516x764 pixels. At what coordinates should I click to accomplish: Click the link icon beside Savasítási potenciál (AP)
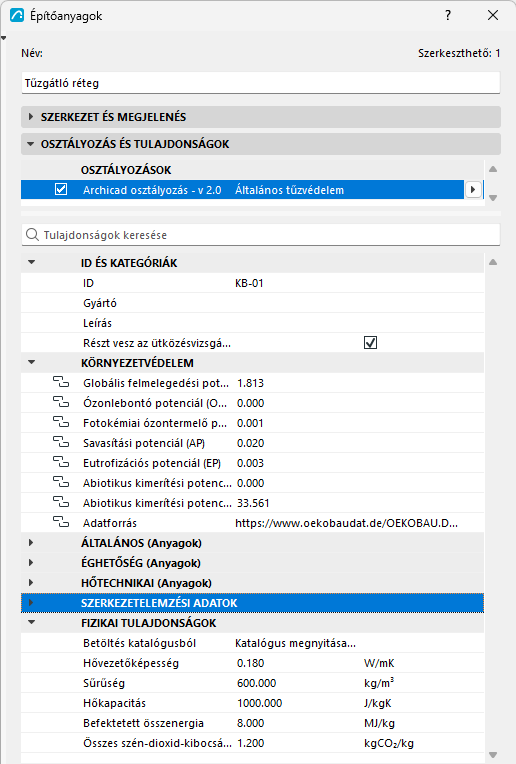(61, 442)
